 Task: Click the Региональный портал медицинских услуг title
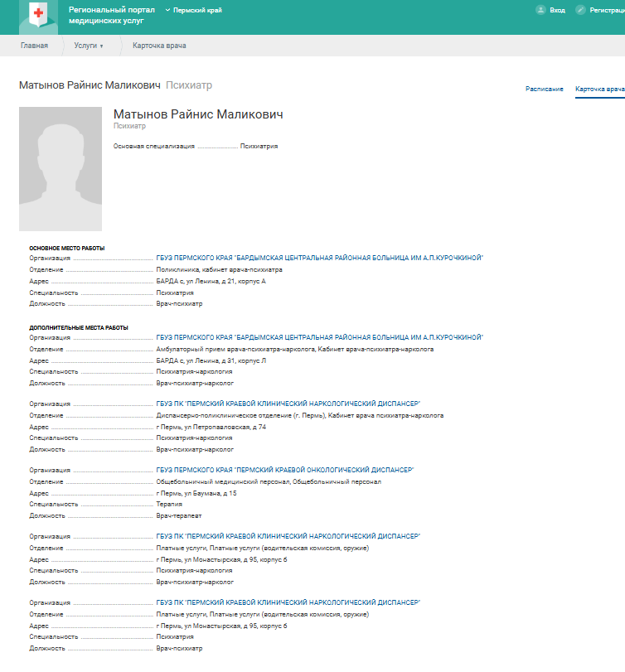tap(111, 15)
